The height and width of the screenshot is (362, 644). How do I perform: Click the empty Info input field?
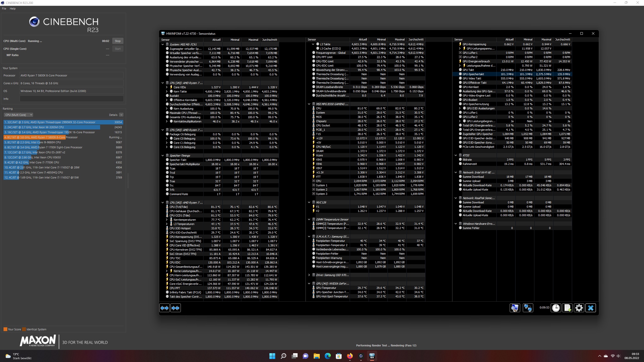click(71, 99)
